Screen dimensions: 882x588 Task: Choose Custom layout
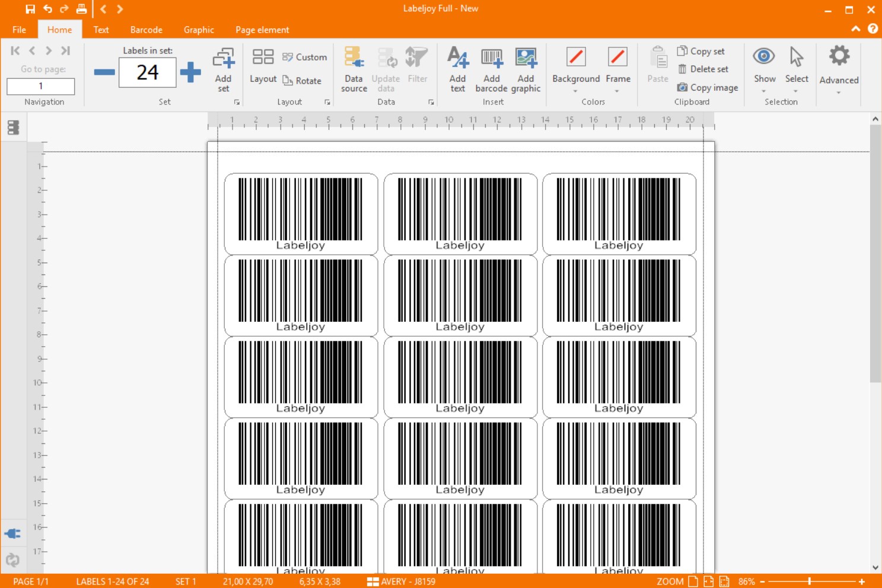tap(305, 57)
